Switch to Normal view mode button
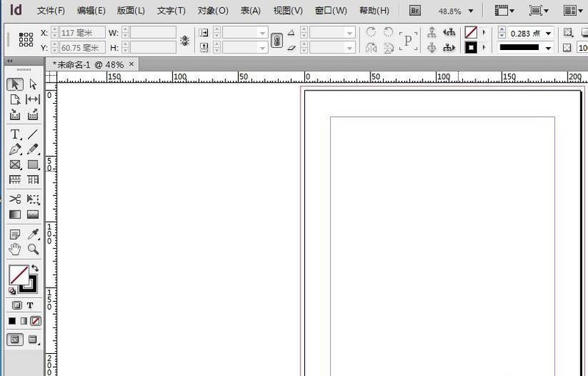Viewport: 588px width, 376px height. coord(15,340)
